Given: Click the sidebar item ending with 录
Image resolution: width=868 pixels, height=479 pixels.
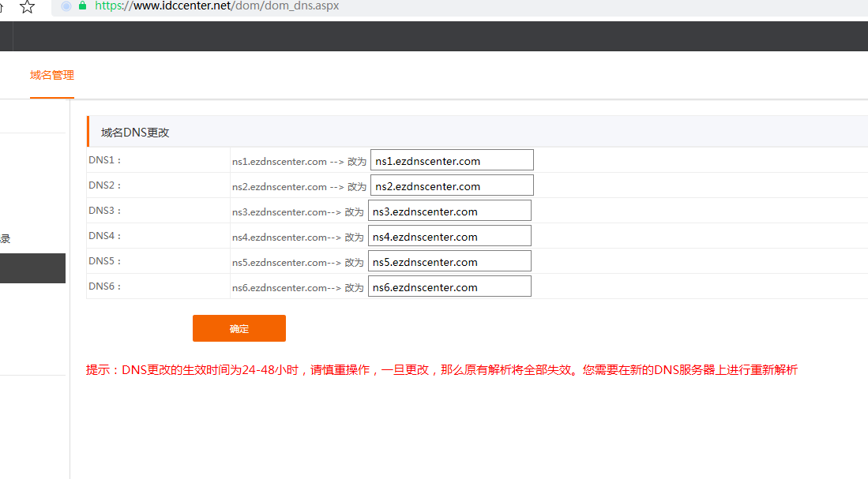Looking at the screenshot, I should click(x=6, y=238).
